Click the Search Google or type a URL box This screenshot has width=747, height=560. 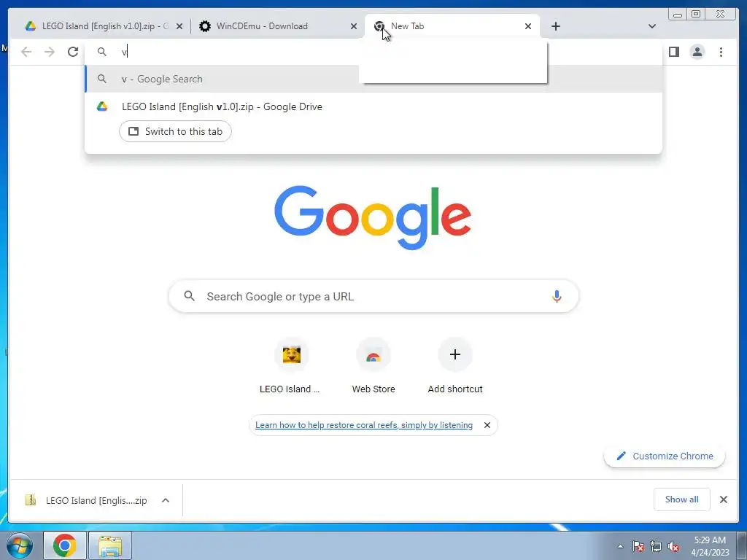pos(373,296)
